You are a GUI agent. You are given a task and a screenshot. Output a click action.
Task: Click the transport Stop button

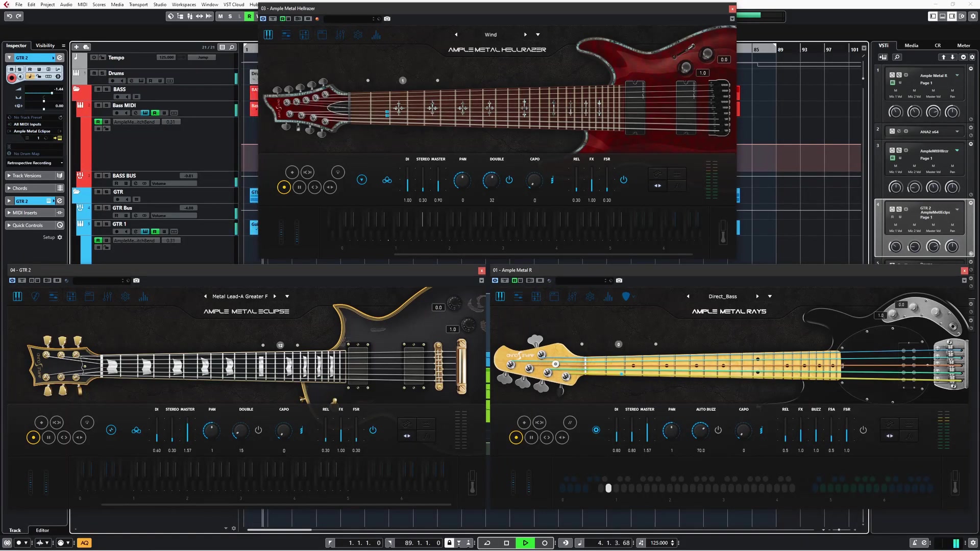506,543
